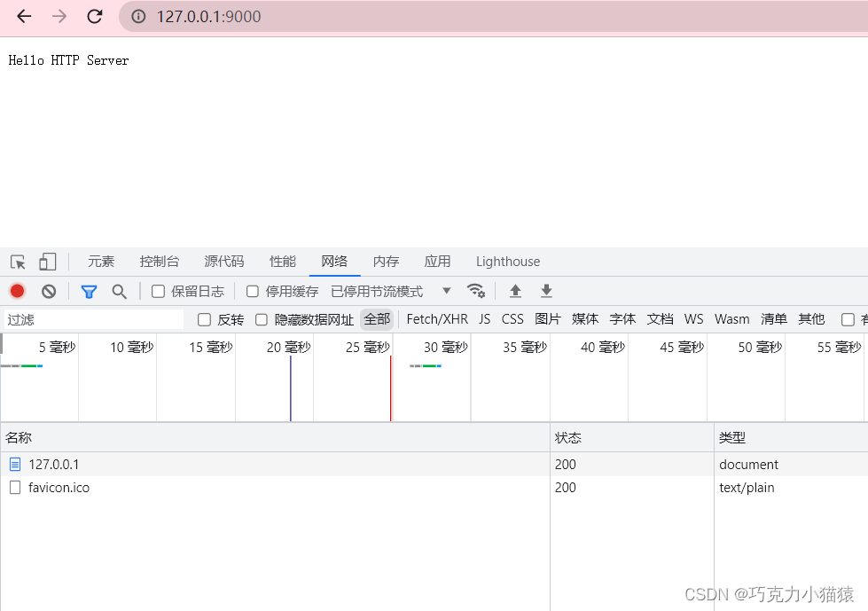Sort by the 名称 column header
The height and width of the screenshot is (611, 868).
275,438
